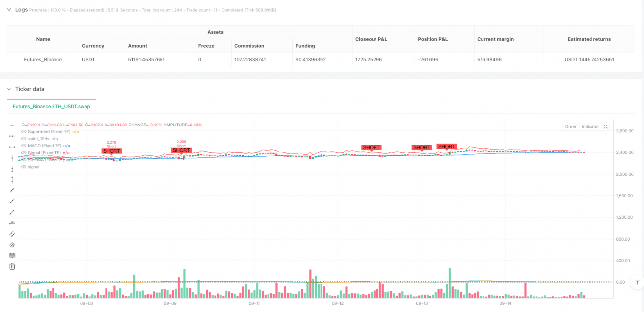Select the Fibonacci lines drawing tool
The height and width of the screenshot is (312, 644).
12,255
